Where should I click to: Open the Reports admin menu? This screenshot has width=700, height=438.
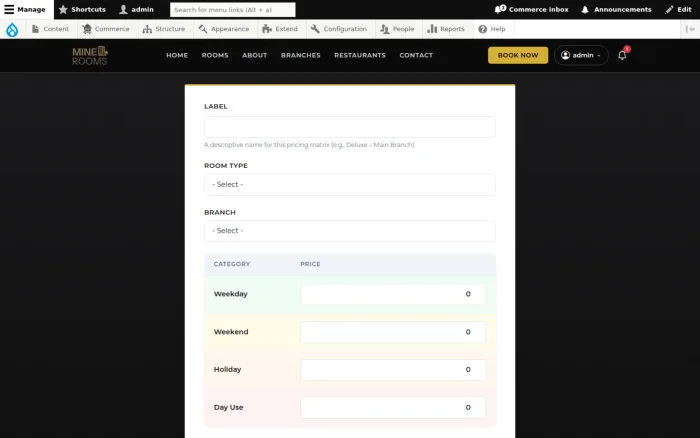(446, 29)
